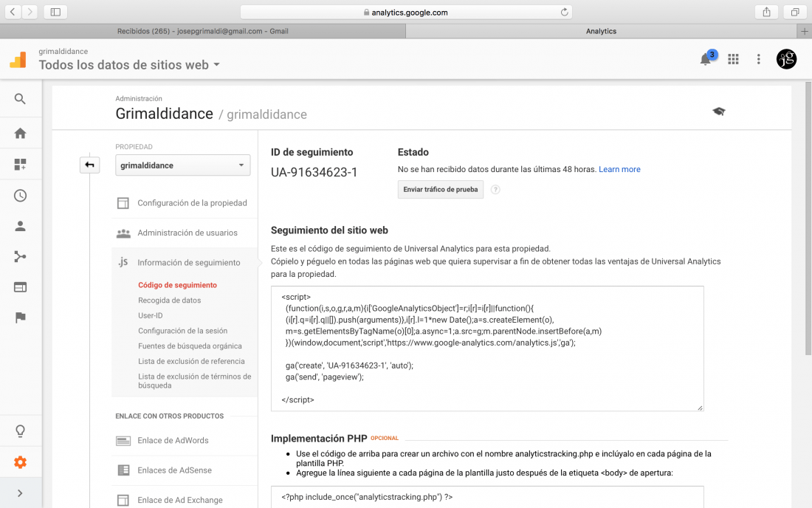Select Recogida de datos
The width and height of the screenshot is (812, 508).
(x=169, y=301)
